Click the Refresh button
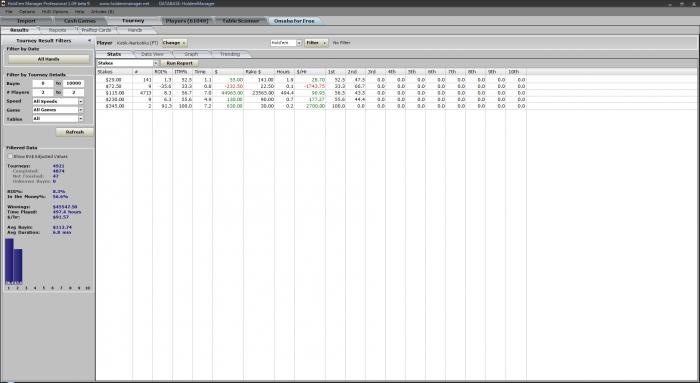Screen dimensions: 700x383 [x=75, y=132]
